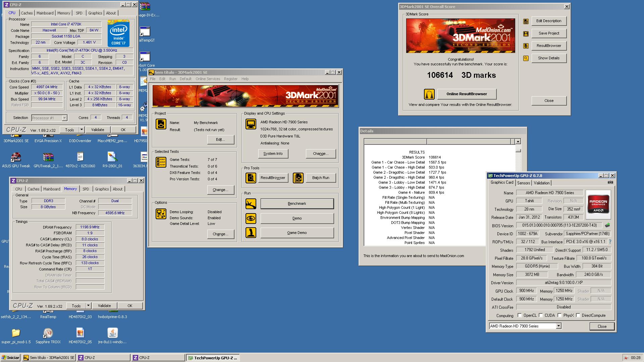This screenshot has height=362, width=644.
Task: Open R9-280X_01 desktop icon
Action: [x=112, y=160]
